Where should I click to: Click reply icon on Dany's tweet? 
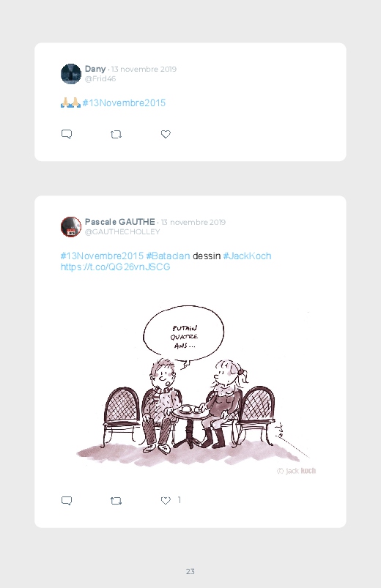coord(67,134)
